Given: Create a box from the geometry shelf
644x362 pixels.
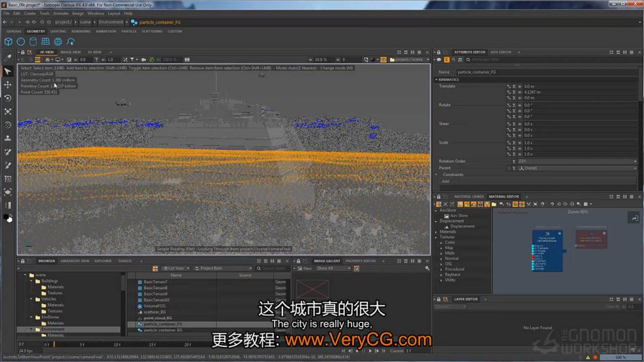Looking at the screenshot, I should pos(8,41).
